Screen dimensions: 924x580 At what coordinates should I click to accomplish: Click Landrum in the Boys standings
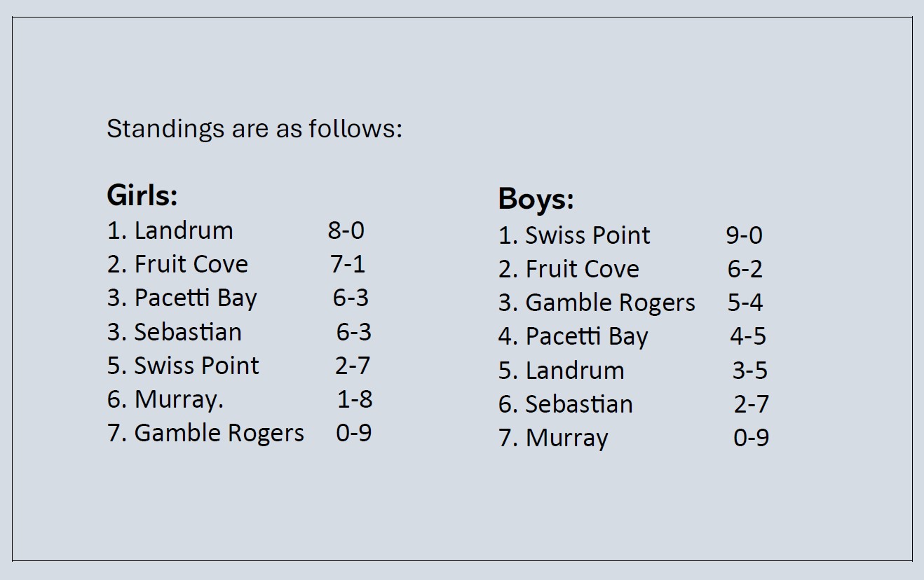coord(575,370)
